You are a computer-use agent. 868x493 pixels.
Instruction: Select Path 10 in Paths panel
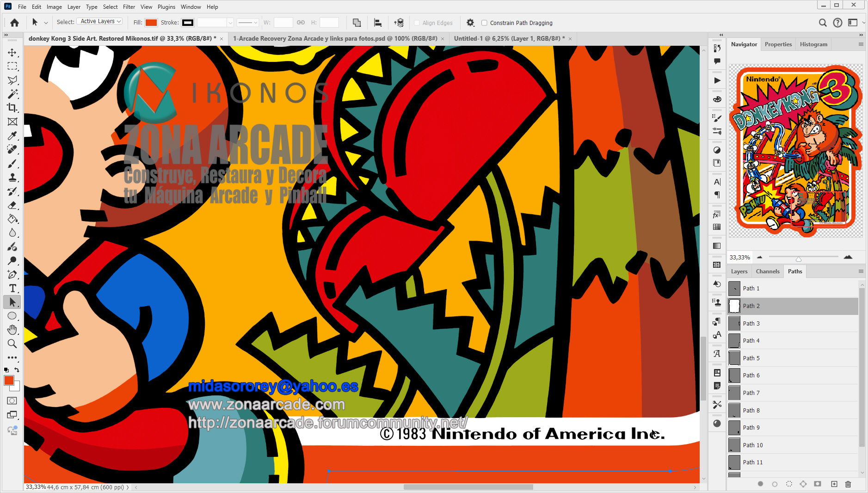[793, 445]
